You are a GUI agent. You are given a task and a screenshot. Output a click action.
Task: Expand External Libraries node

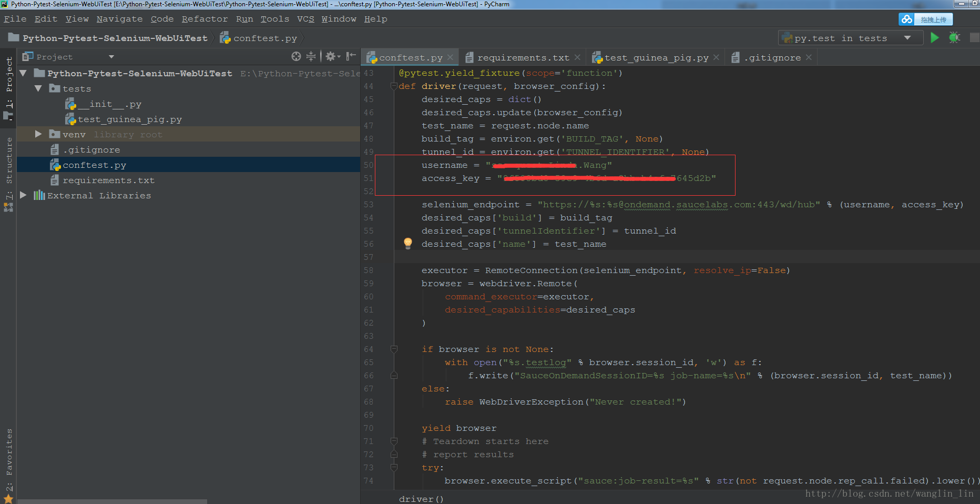[23, 195]
